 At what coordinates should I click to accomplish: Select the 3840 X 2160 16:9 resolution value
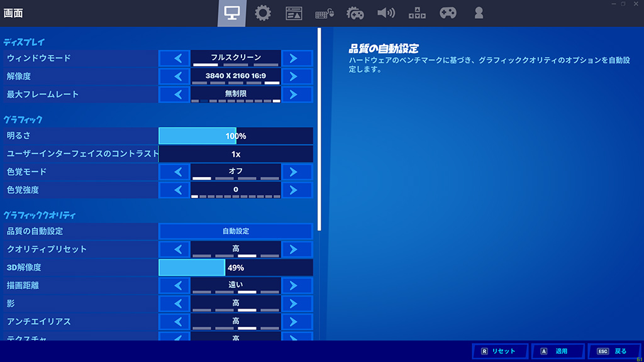coord(236,76)
